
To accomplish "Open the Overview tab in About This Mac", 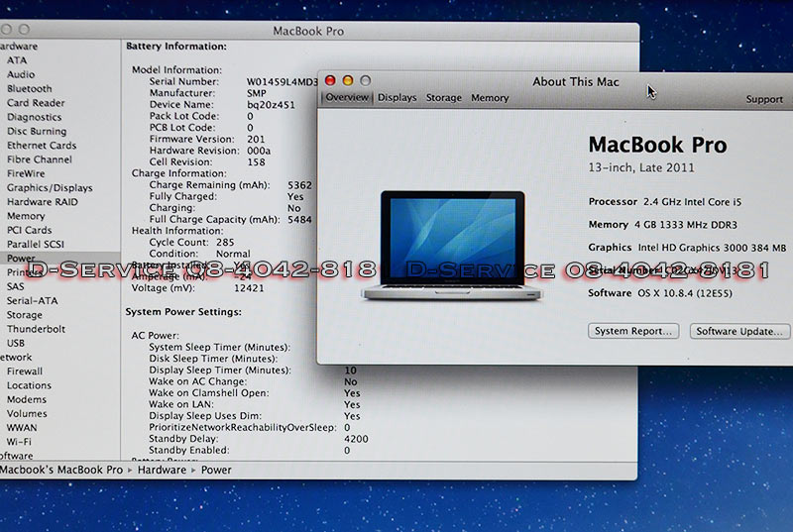I will click(x=347, y=97).
